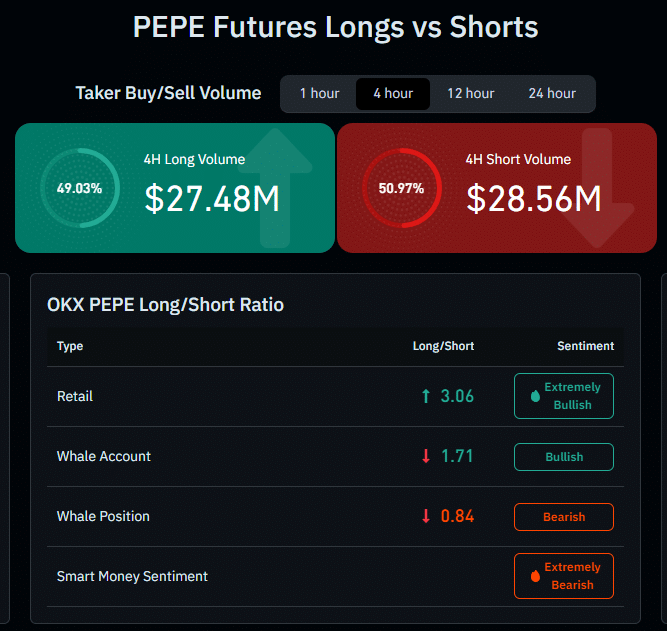This screenshot has height=631, width=667.
Task: Click the flame icon in Extremely Bearish badge
Action: [534, 576]
